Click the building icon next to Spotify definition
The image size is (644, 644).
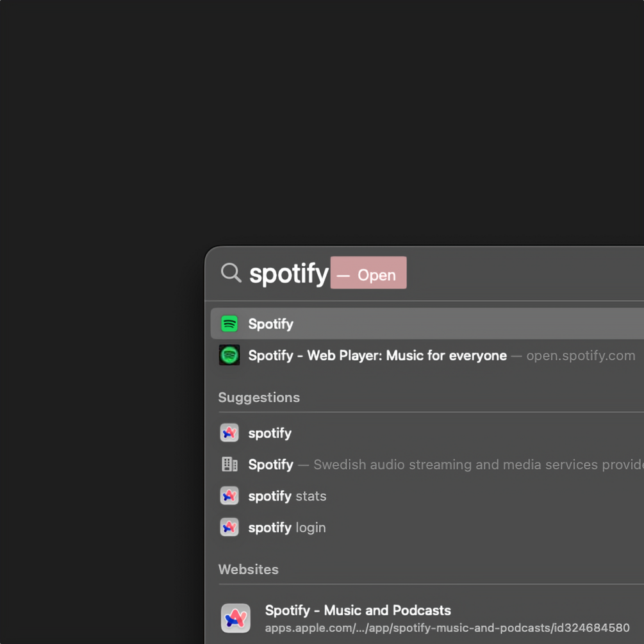pyautogui.click(x=229, y=464)
